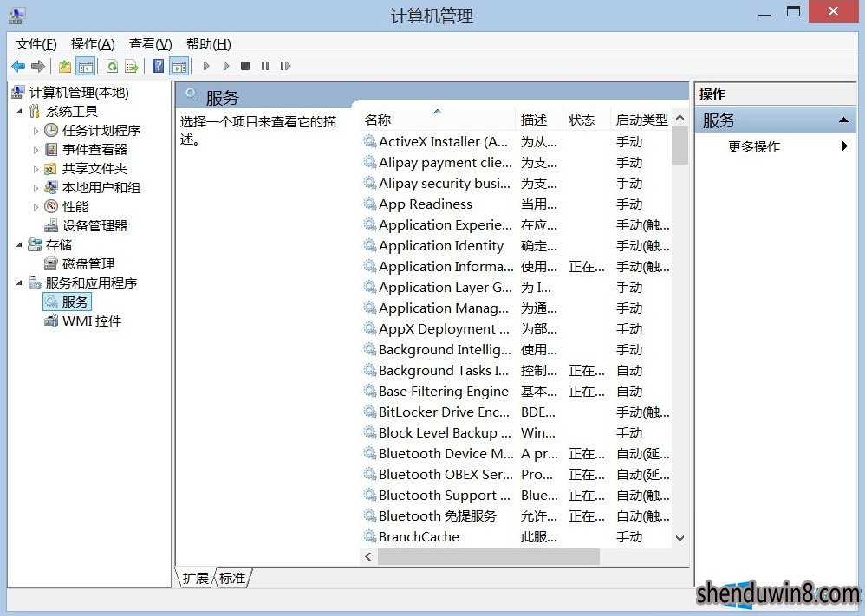Click the vertical scrollbar up arrow
Image resolution: width=865 pixels, height=616 pixels.
[680, 118]
